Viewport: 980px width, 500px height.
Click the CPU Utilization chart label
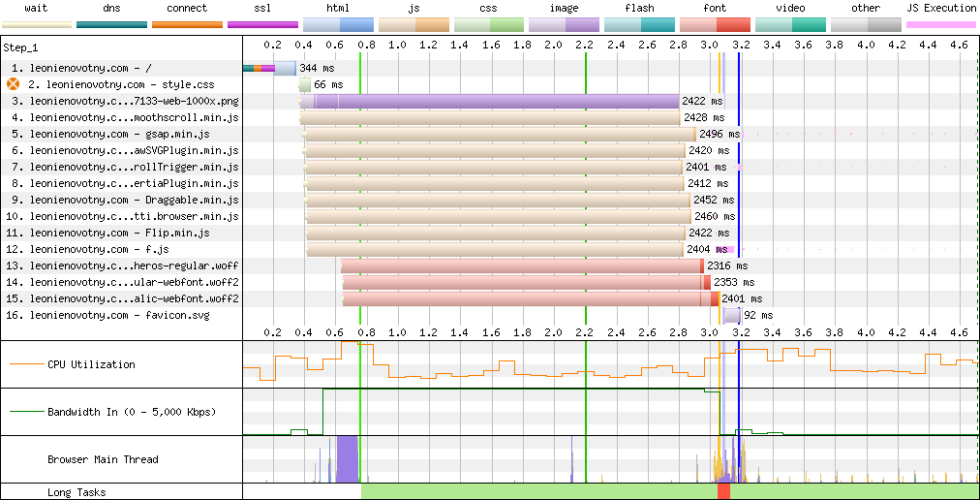pos(91,364)
